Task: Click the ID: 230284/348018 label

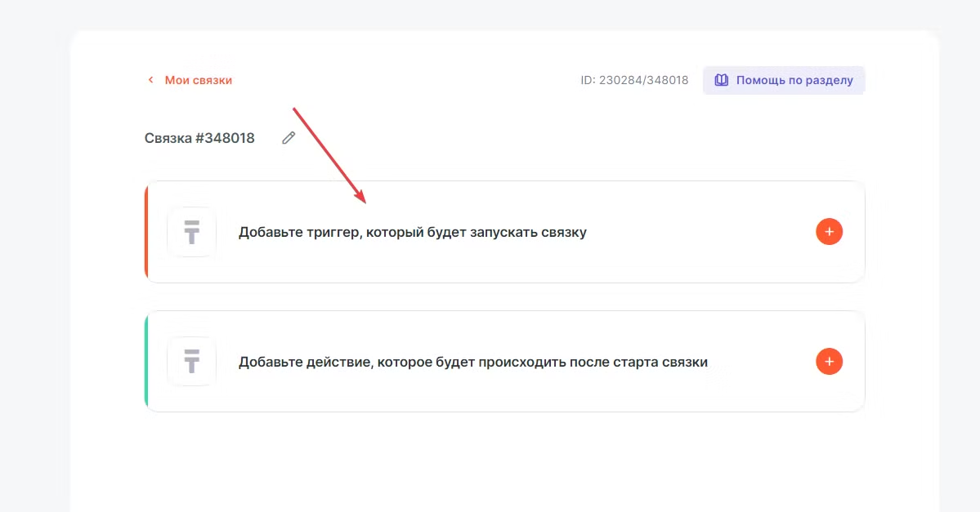Action: click(634, 80)
